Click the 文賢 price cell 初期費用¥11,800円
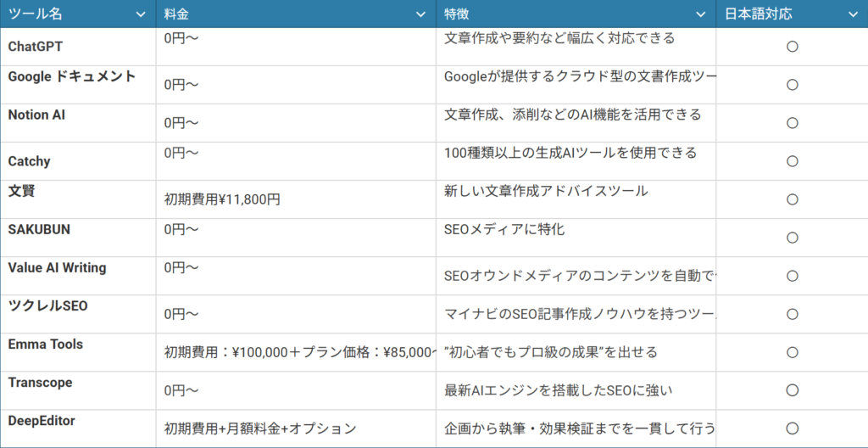The width and height of the screenshot is (868, 448). (x=222, y=200)
